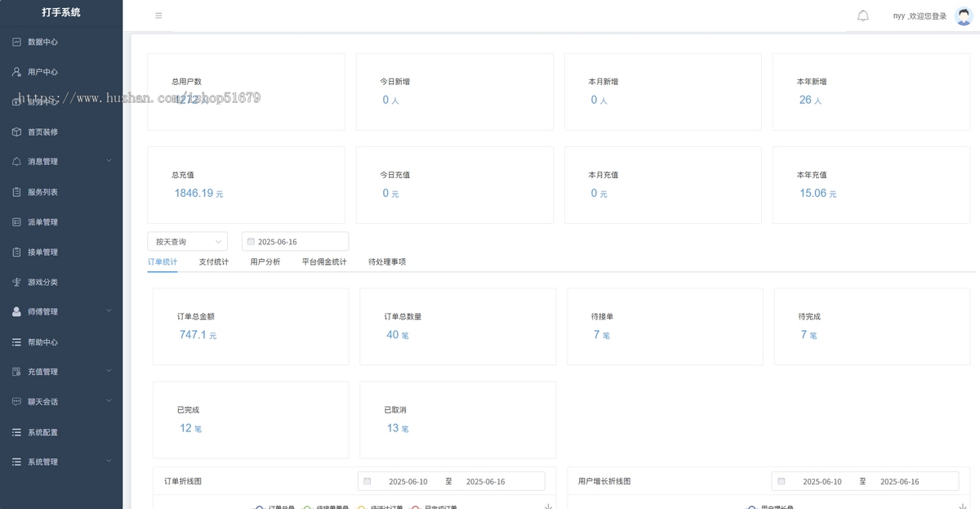The image size is (980, 509).
Task: Open notifications via the bell icon
Action: tap(863, 16)
